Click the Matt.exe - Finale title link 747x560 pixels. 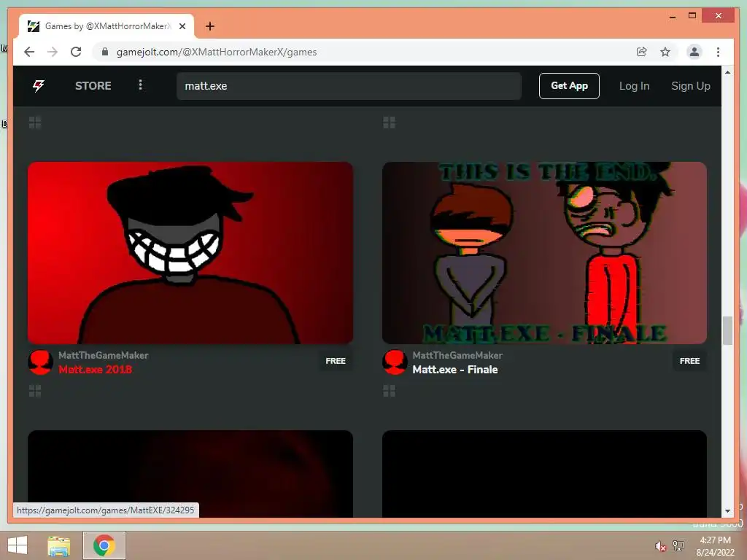pyautogui.click(x=455, y=370)
